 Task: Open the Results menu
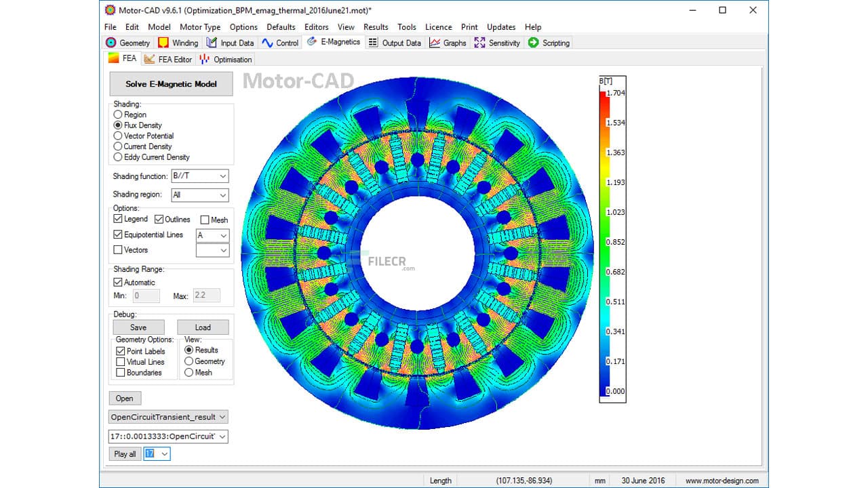(376, 27)
